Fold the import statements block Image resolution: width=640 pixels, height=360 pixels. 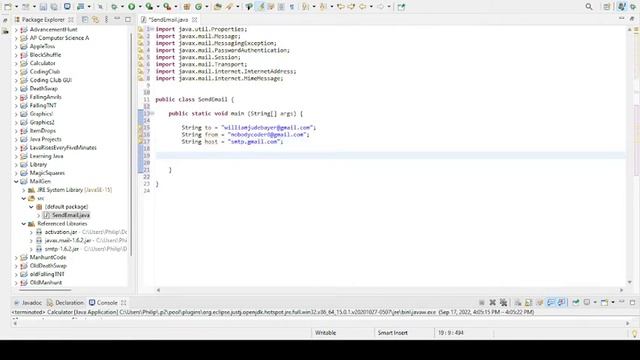pos(151,29)
